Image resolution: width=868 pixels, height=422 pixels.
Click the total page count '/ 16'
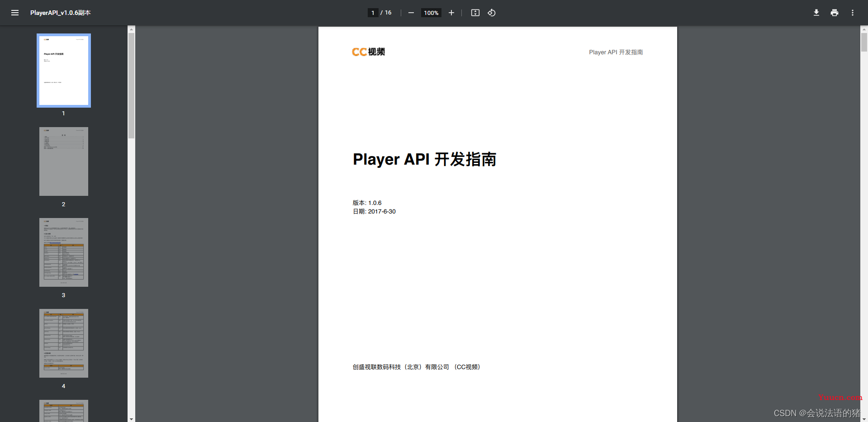click(386, 13)
